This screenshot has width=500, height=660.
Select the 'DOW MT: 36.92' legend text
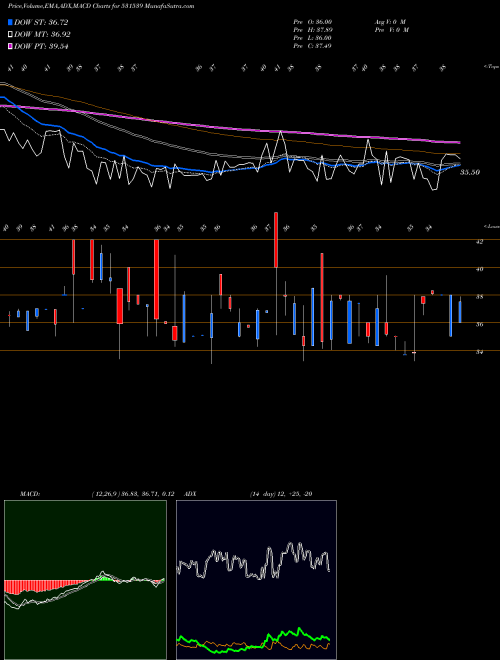point(42,35)
